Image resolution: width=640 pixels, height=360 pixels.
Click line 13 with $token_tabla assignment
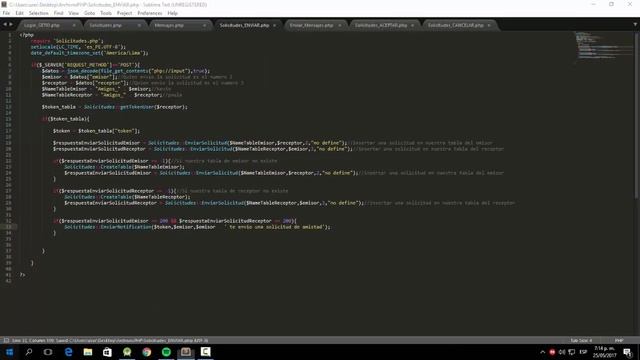pos(114,107)
